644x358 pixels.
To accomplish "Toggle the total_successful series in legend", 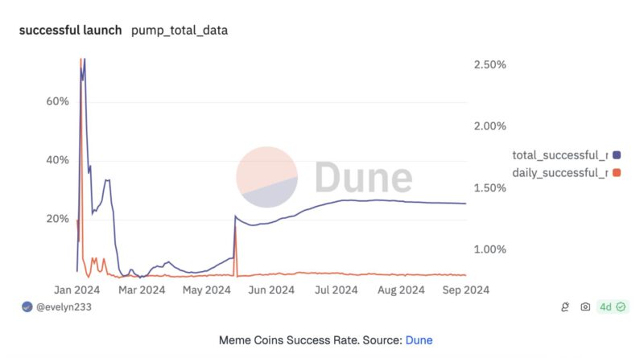I will (560, 154).
